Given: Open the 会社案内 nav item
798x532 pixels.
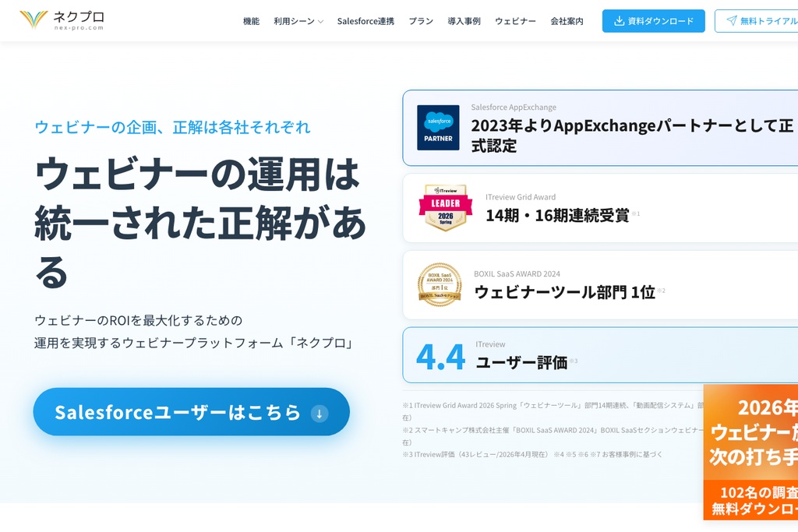Looking at the screenshot, I should (567, 21).
